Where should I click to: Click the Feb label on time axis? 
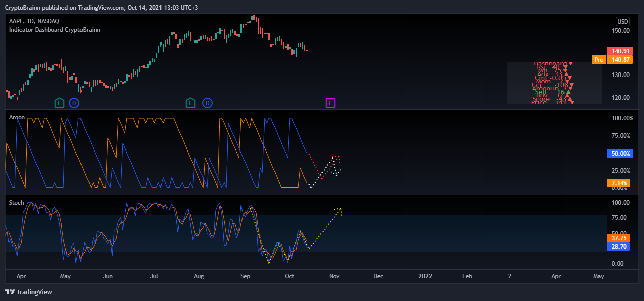467,276
